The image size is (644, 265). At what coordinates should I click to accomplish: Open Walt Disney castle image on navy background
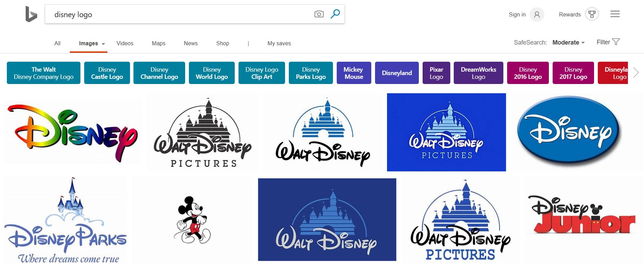(x=327, y=220)
